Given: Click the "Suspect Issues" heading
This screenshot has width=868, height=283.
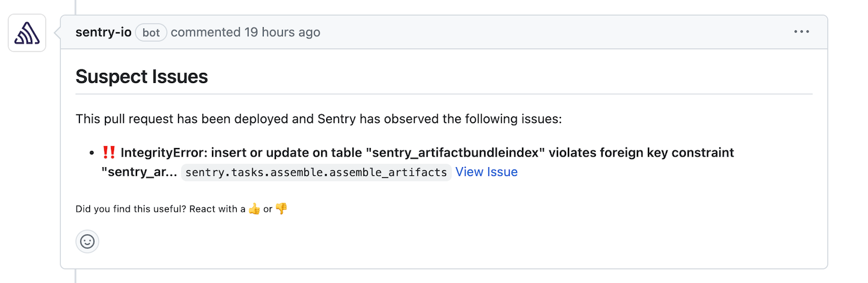Looking at the screenshot, I should pos(141,77).
